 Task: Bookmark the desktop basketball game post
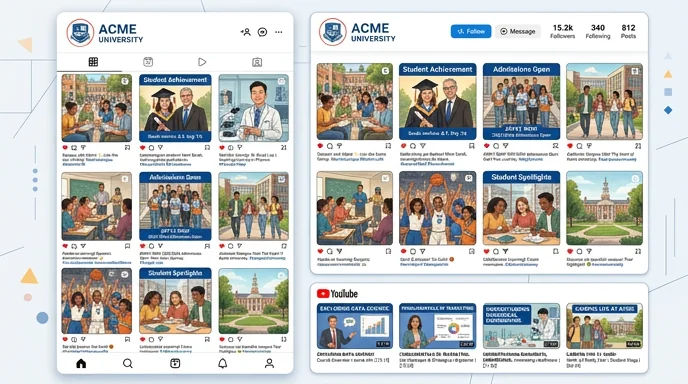pos(472,251)
